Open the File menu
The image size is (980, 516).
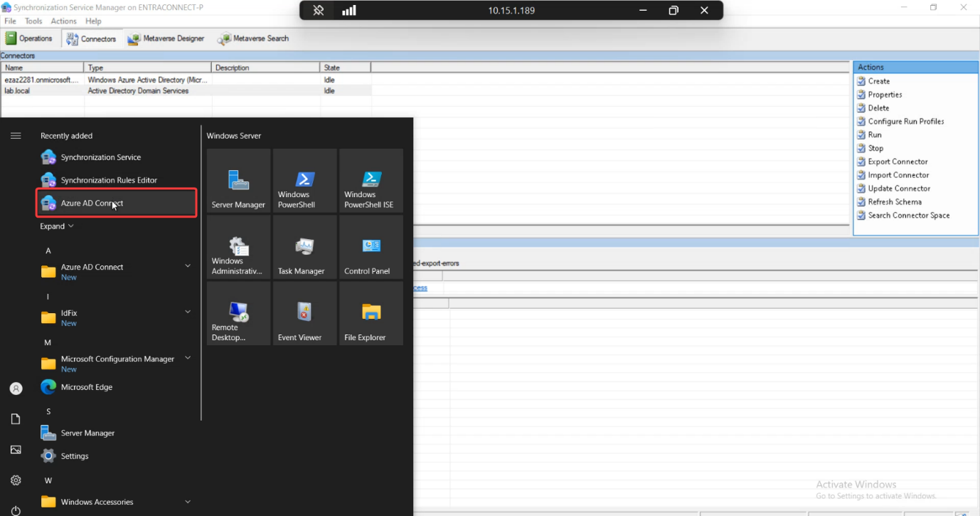(x=10, y=21)
